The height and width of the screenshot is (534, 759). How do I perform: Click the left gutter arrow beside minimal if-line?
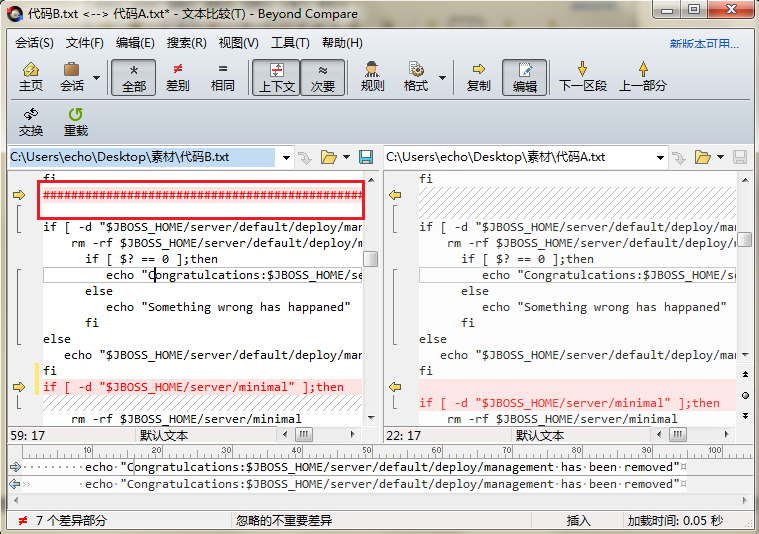click(x=19, y=387)
